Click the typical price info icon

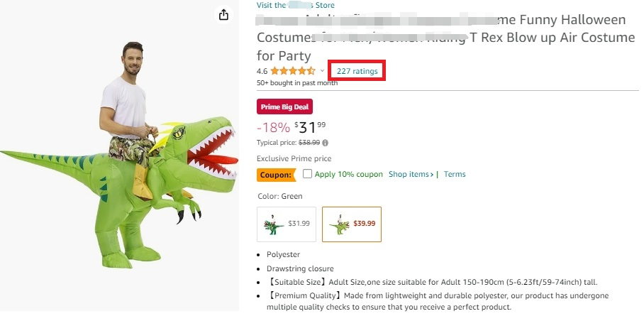[325, 143]
